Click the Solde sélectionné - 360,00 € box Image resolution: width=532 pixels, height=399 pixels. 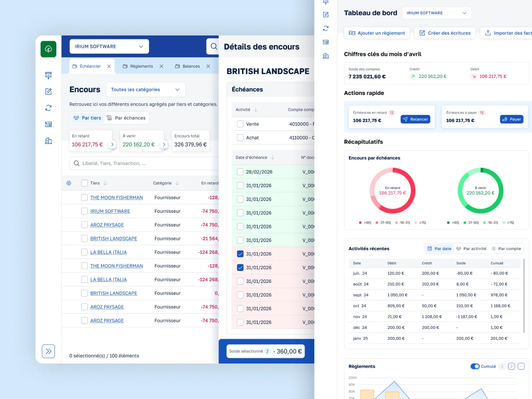266,351
